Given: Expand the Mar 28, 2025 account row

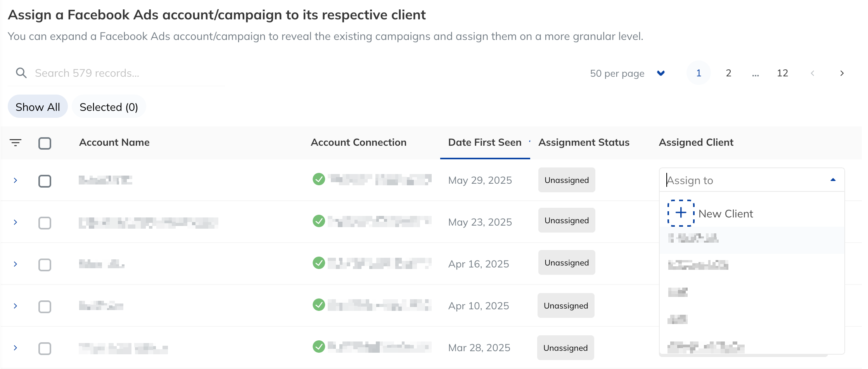Looking at the screenshot, I should pos(16,348).
